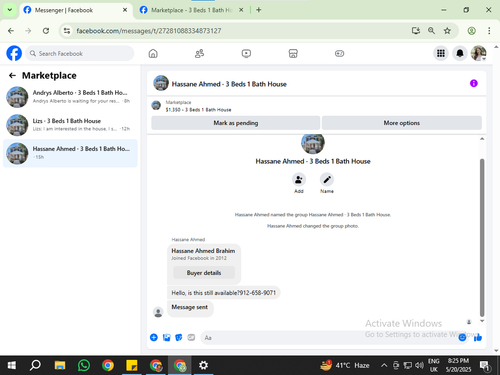This screenshot has width=500, height=375.
Task: Go back using the Marketplace back arrow
Action: tap(12, 76)
